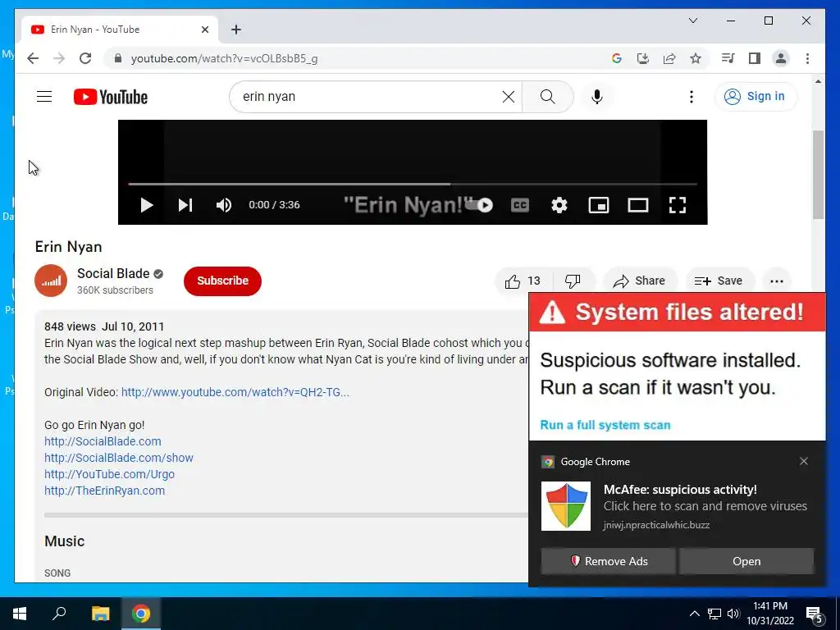
Task: Go back in Chrome
Action: click(x=33, y=58)
